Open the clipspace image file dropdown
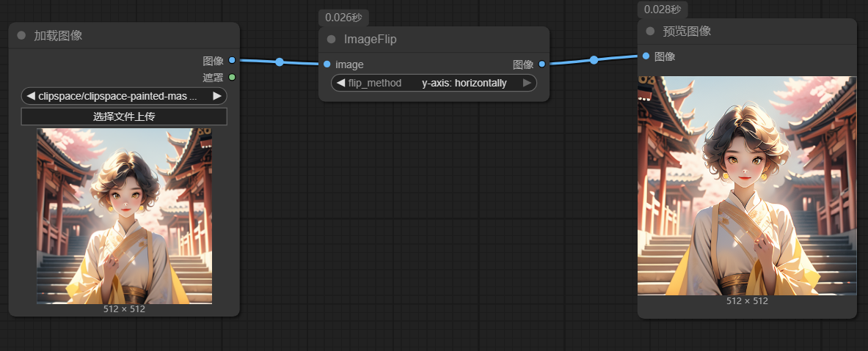Image resolution: width=868 pixels, height=351 pixels. point(123,96)
